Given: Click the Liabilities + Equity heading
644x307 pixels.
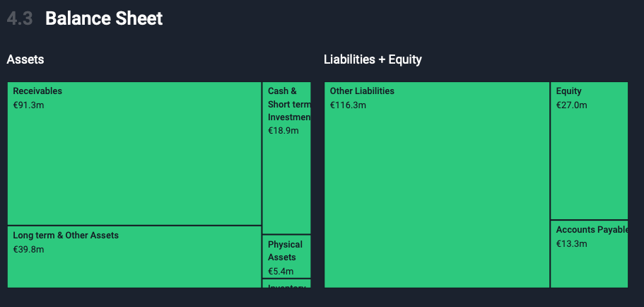Looking at the screenshot, I should 373,59.
